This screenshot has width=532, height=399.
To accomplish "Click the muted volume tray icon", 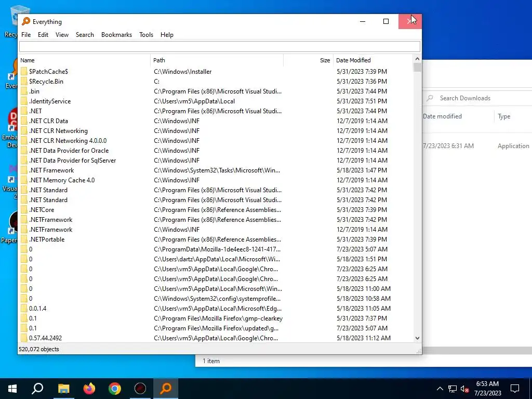I will (464, 389).
